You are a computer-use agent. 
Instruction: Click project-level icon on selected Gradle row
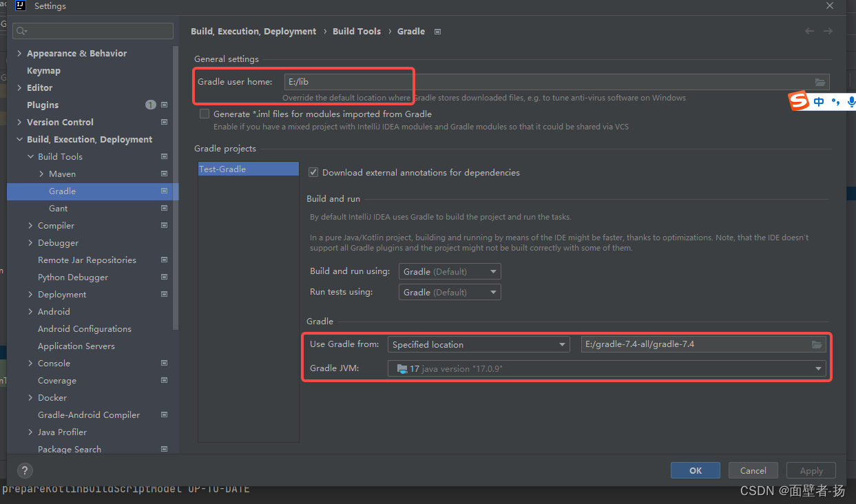click(x=164, y=191)
